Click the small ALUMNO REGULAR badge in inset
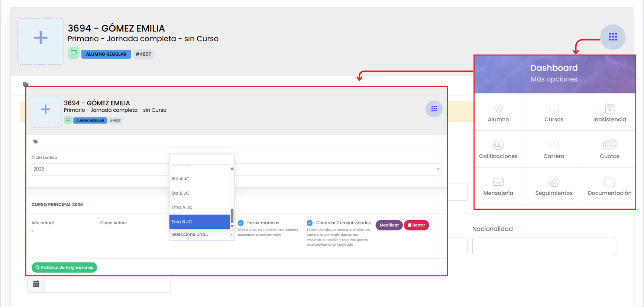The width and height of the screenshot is (644, 307). [90, 121]
